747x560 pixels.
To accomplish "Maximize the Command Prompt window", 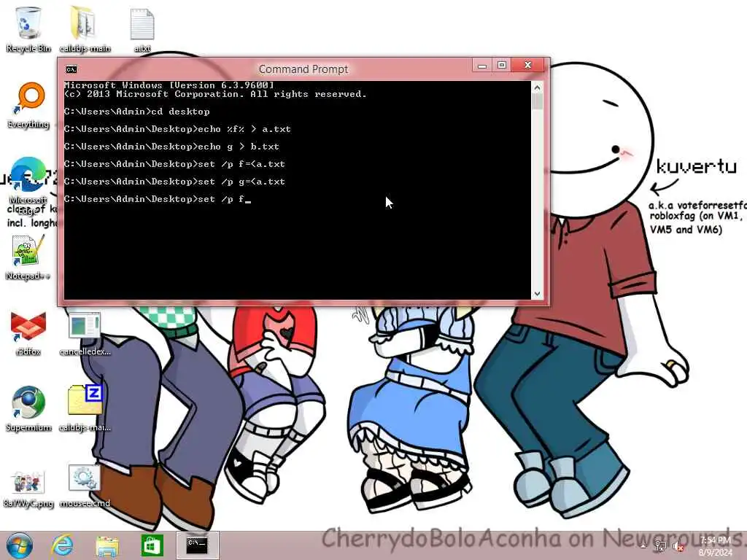I will (x=502, y=65).
